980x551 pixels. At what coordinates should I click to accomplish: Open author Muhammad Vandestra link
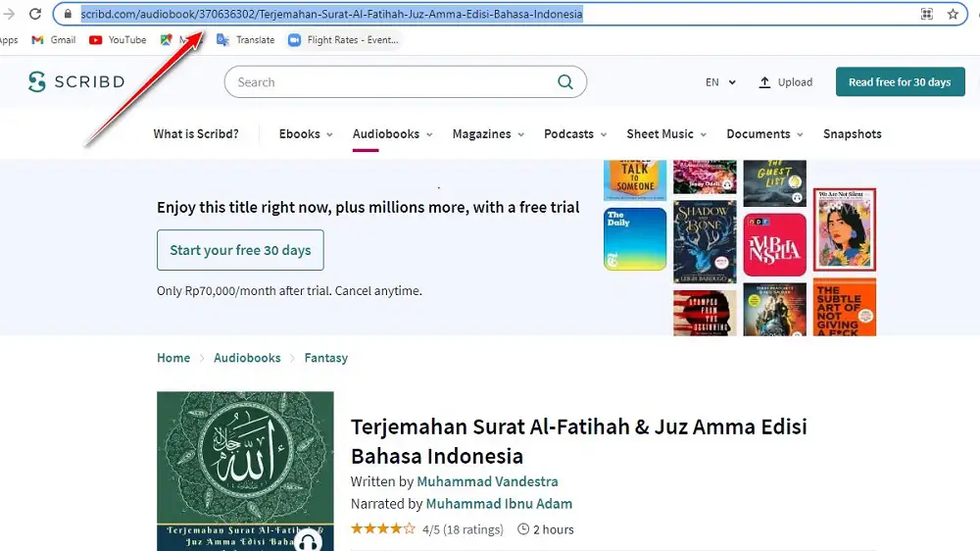click(x=487, y=481)
